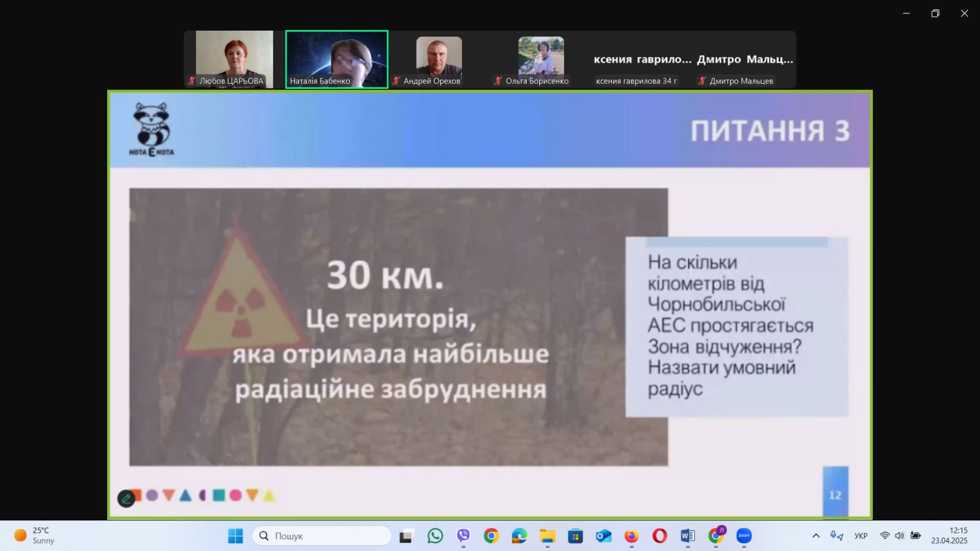Open the Windows Start menu
Screen dimensions: 980x551
tap(235, 536)
